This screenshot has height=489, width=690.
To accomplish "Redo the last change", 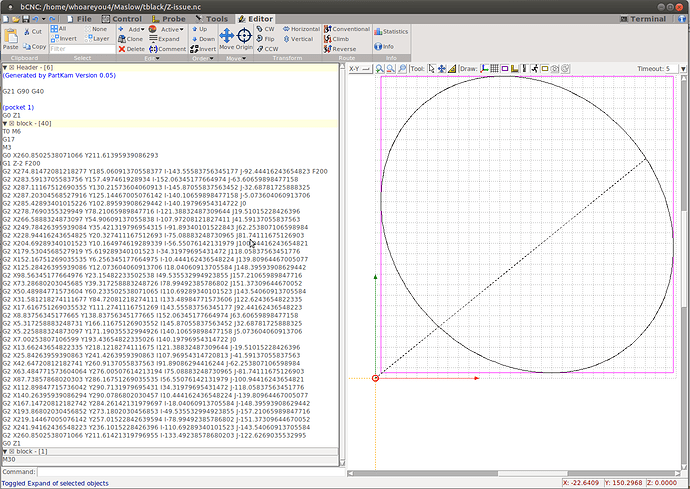I will (52, 19).
